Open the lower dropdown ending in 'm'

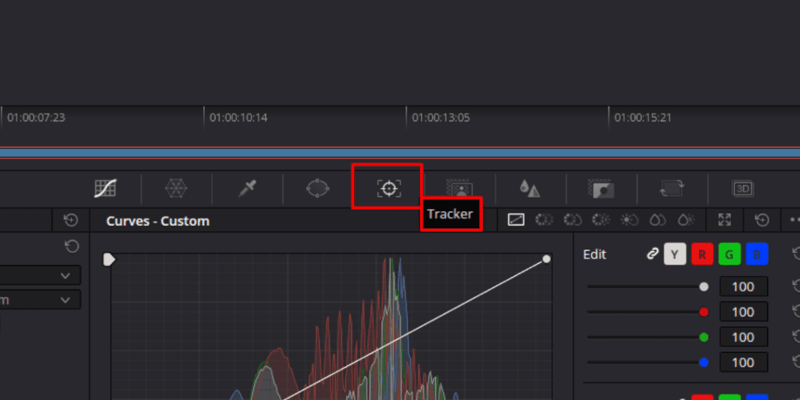40,299
